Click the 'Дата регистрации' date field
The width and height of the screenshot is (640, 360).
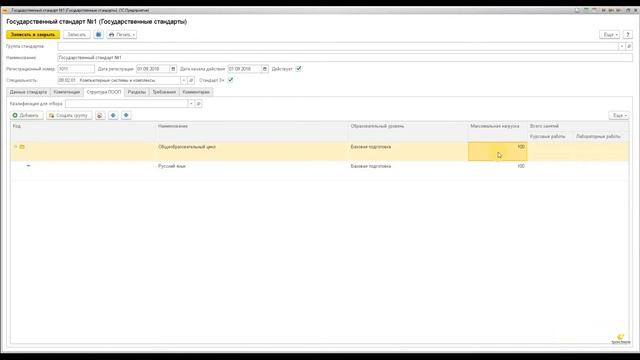(x=153, y=69)
